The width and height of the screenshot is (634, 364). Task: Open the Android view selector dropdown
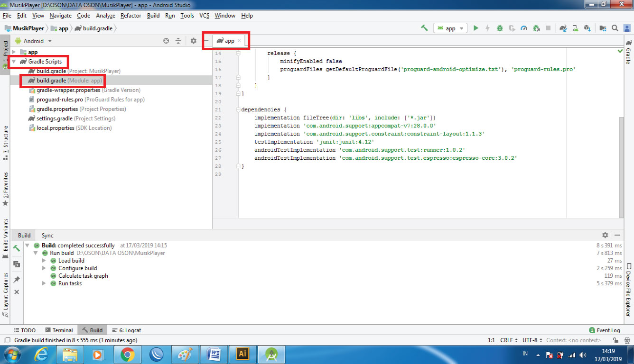(34, 41)
